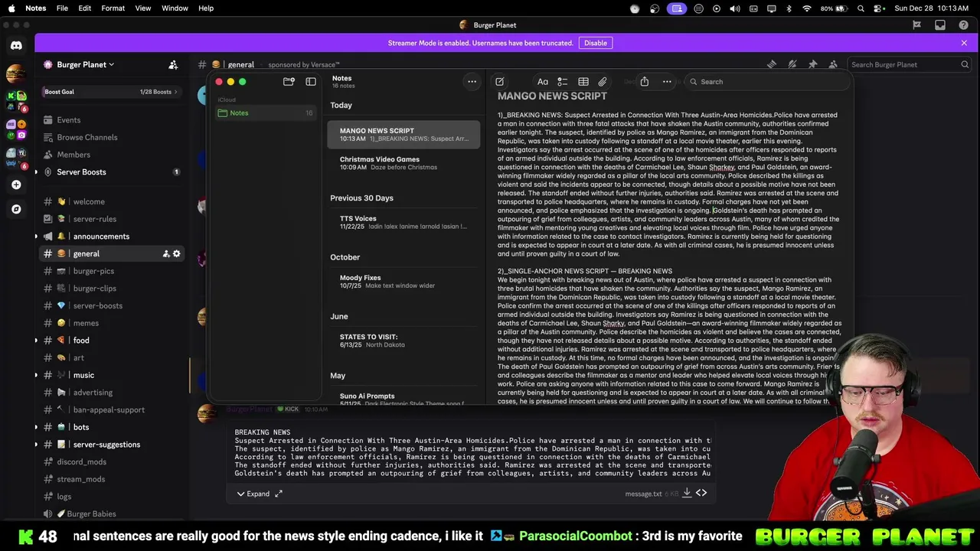Image resolution: width=980 pixels, height=551 pixels.
Task: Open the Members list entry
Action: [111, 155]
